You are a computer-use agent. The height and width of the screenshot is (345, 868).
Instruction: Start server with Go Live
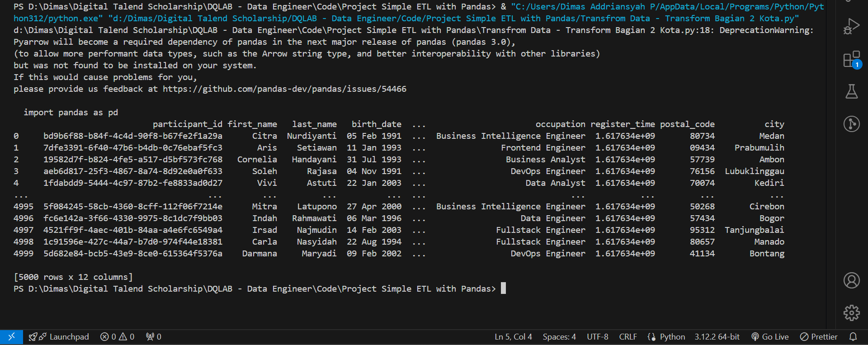point(770,337)
